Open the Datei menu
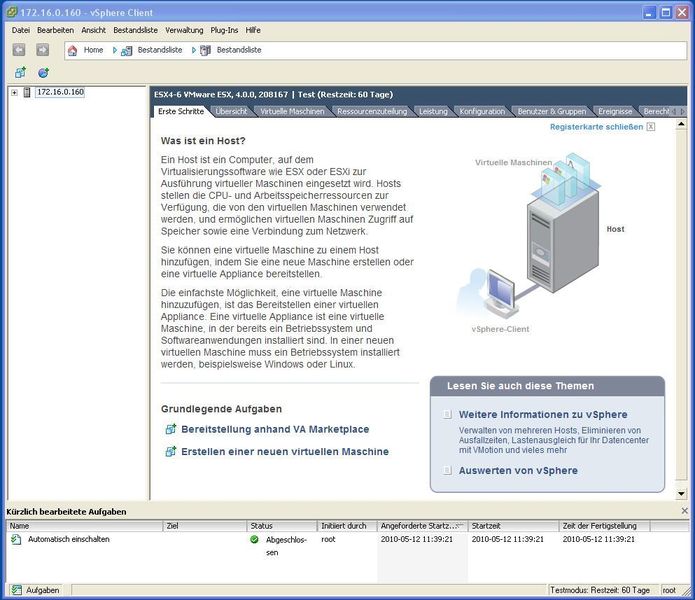695x600 pixels. (x=21, y=30)
